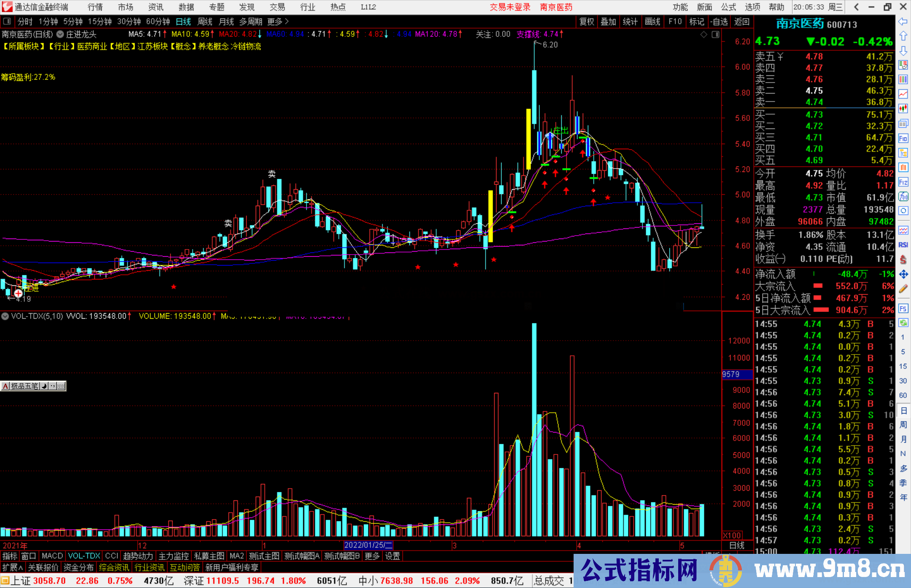Switch to 5-minute period in right sidebar
911x588 pixels.
pyautogui.click(x=903, y=352)
